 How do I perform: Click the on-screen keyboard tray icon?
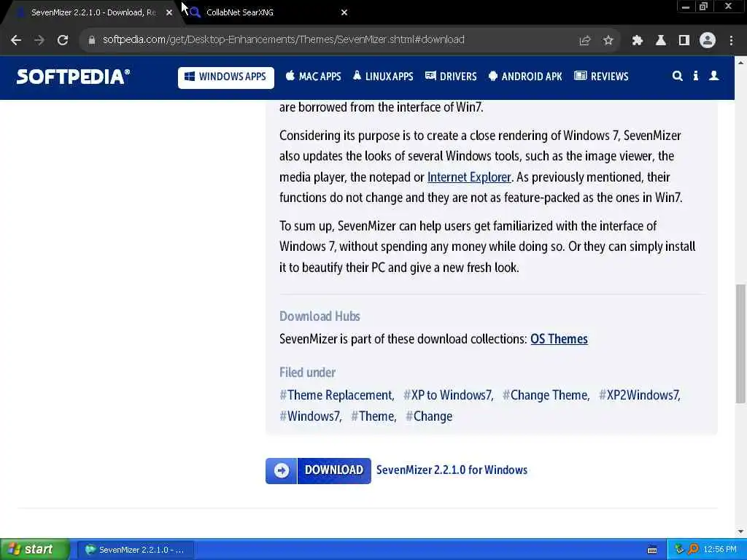(652, 550)
